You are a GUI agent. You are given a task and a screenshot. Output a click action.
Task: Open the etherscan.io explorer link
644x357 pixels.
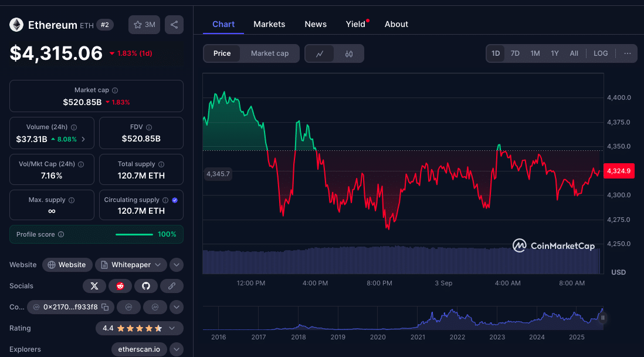[139, 349]
